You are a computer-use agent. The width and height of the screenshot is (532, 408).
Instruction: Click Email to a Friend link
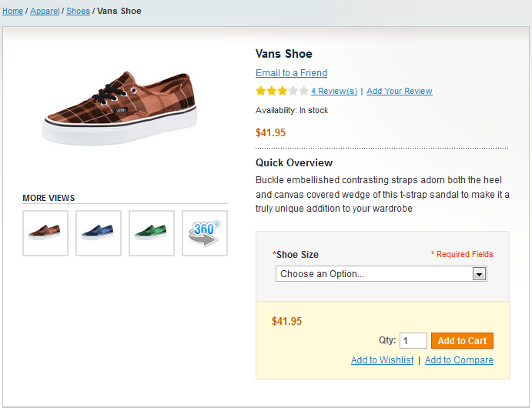(x=291, y=73)
